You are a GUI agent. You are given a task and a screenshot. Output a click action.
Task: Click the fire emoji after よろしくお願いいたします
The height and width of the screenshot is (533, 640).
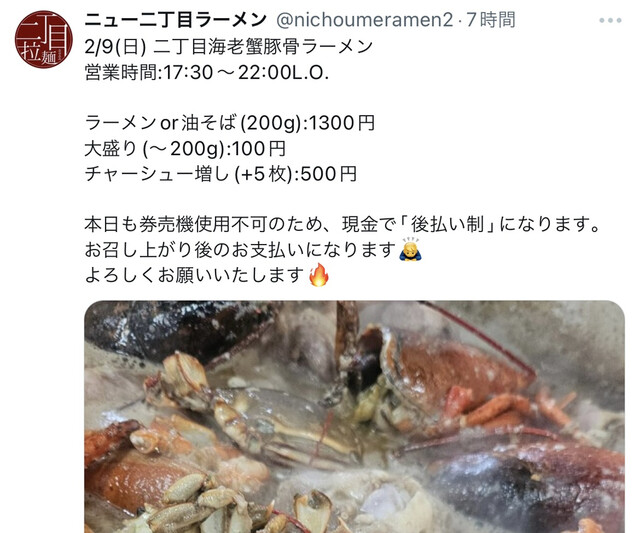pyautogui.click(x=319, y=274)
